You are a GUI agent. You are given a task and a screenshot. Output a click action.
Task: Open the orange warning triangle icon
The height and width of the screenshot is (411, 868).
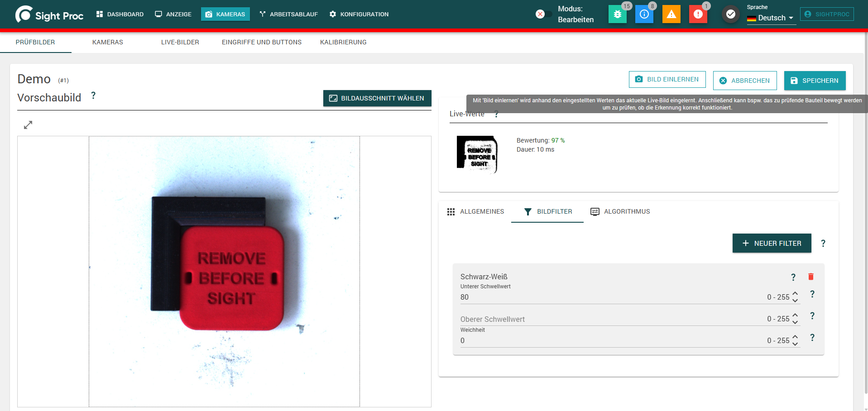[x=671, y=14]
